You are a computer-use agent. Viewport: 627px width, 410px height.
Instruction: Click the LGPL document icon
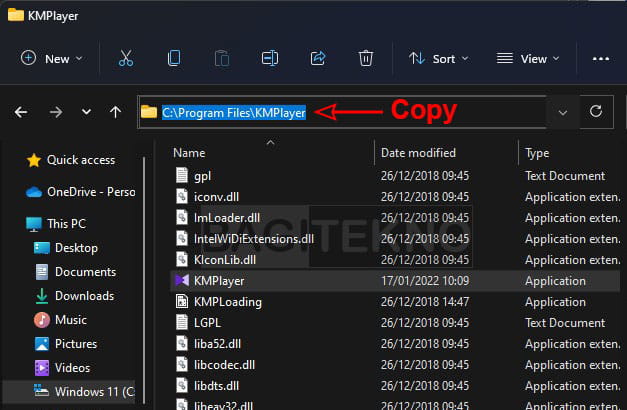182,322
